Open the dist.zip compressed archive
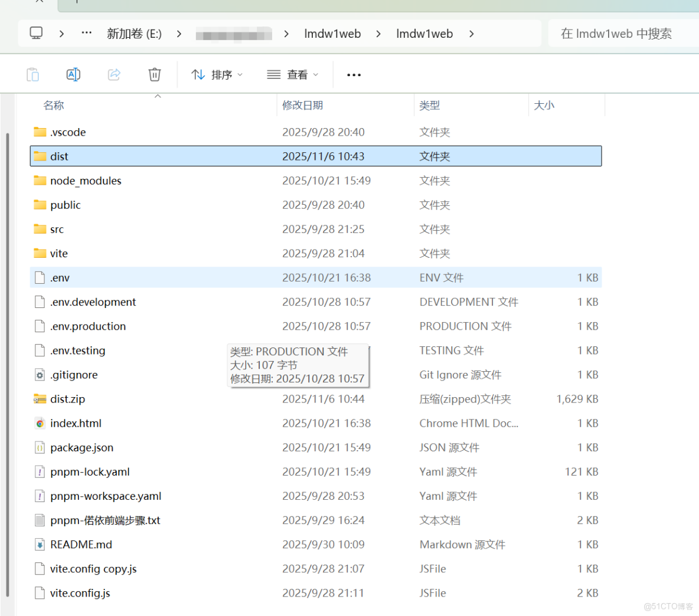 pos(67,399)
